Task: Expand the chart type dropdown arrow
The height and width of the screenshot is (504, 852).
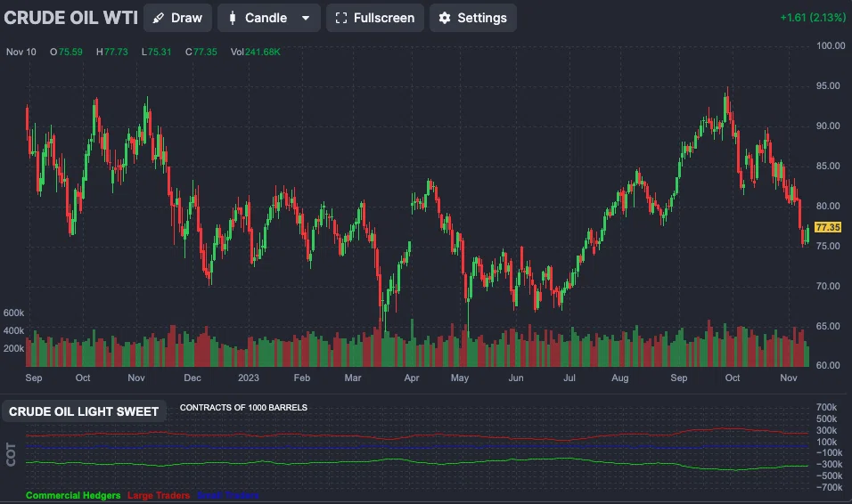Action: click(x=306, y=18)
